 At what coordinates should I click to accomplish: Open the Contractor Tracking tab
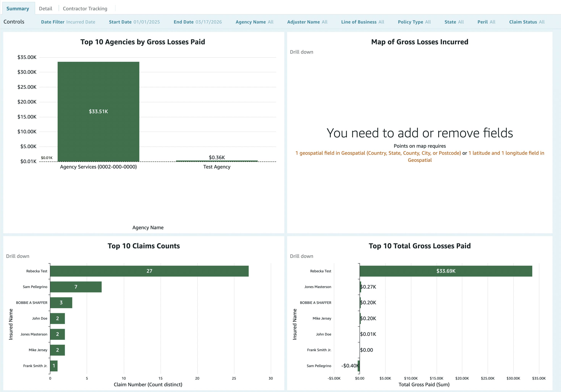tap(85, 9)
